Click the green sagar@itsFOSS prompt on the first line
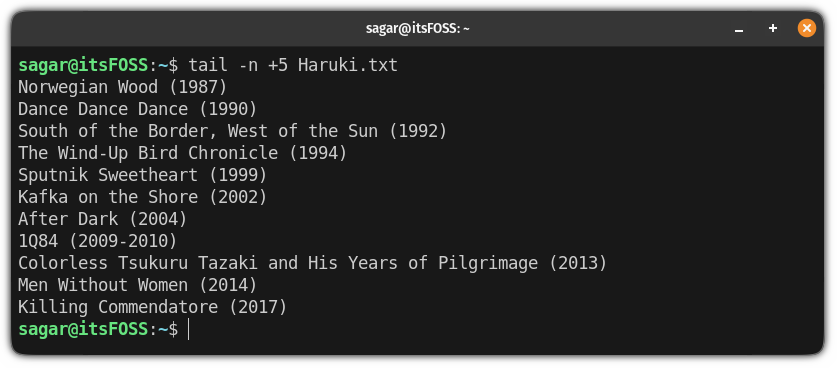Viewport: 837px width, 368px height. coord(83,65)
